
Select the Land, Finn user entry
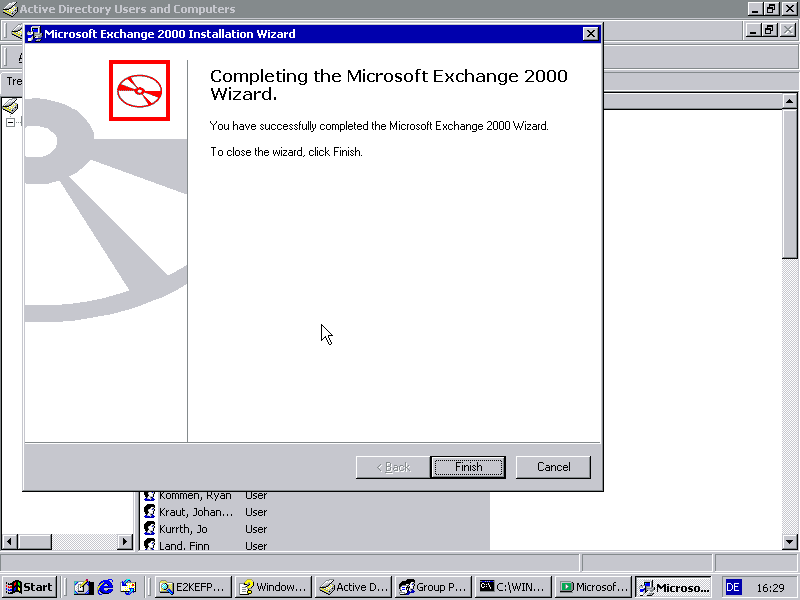[x=184, y=545]
